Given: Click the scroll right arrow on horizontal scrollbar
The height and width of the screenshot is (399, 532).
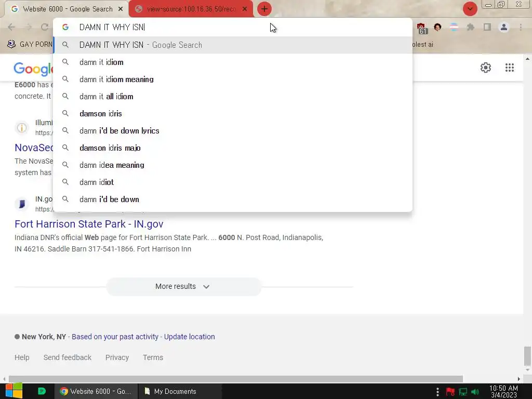Looking at the screenshot, I should (519, 379).
